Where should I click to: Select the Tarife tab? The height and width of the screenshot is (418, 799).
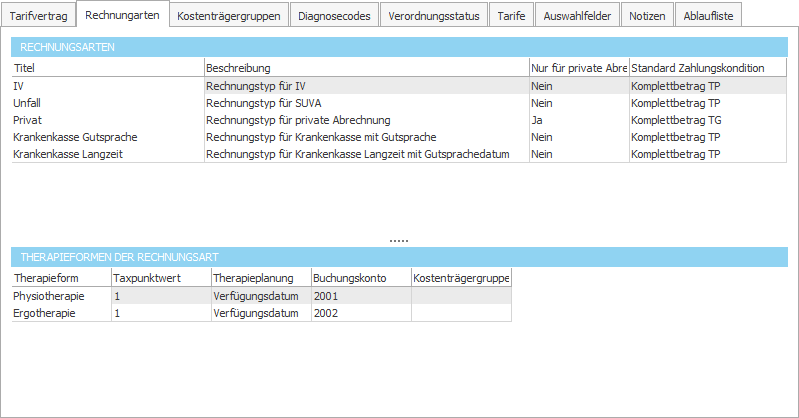point(511,16)
